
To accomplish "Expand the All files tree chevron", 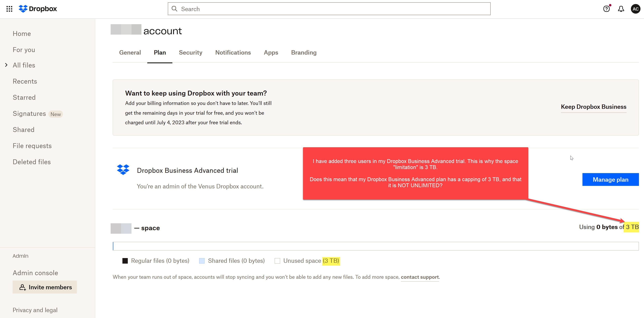I will 6,65.
